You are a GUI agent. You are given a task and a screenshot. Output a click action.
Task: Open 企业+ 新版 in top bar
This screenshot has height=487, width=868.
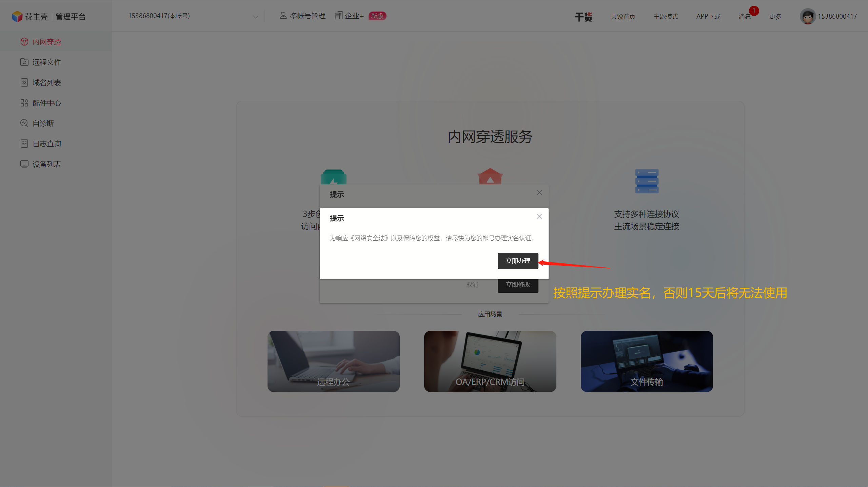click(360, 16)
